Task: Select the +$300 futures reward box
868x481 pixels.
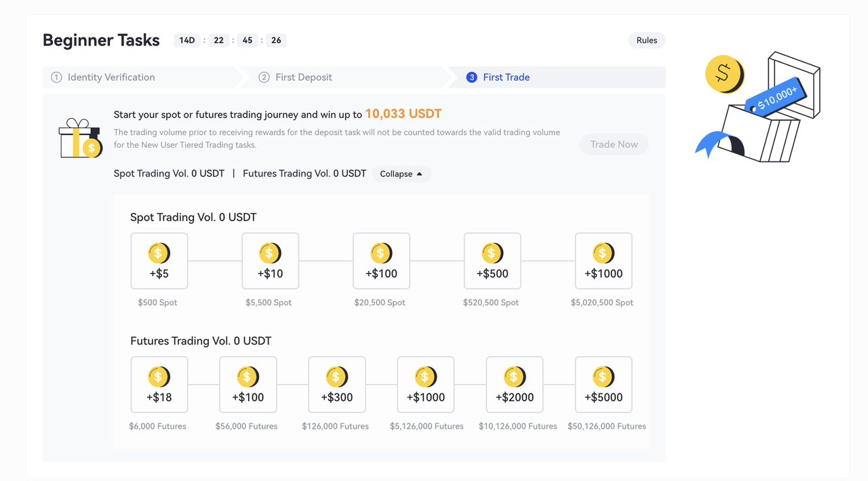Action: tap(337, 385)
